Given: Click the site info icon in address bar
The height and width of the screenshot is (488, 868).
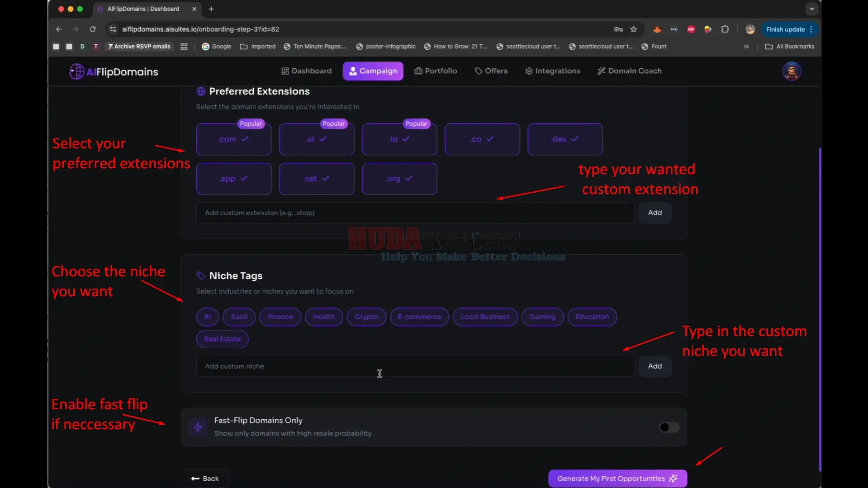Looking at the screenshot, I should coord(113,29).
